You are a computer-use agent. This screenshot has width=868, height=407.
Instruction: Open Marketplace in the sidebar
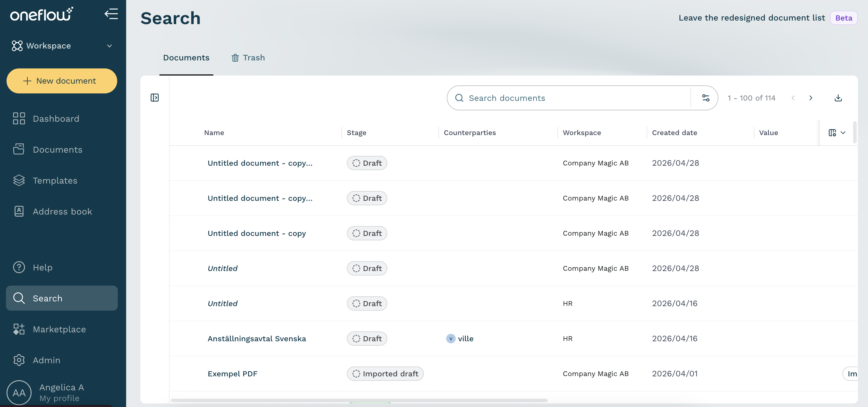tap(62, 329)
